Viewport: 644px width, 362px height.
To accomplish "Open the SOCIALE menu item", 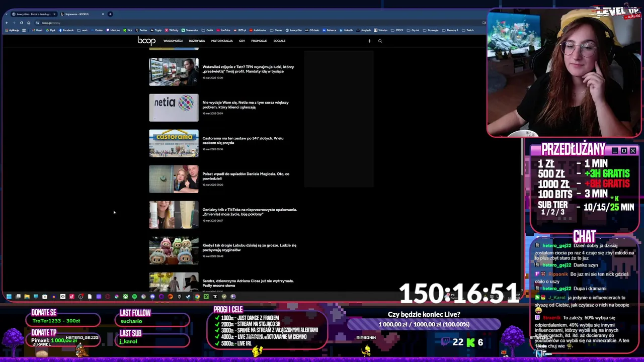I will click(279, 41).
